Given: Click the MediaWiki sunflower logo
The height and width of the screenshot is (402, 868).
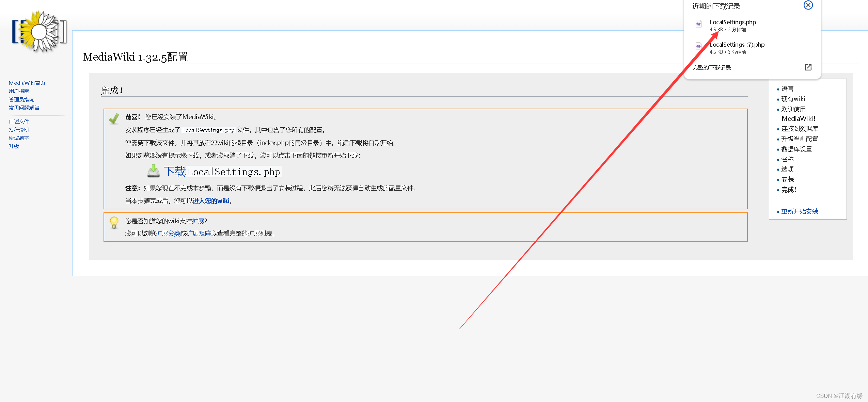Looking at the screenshot, I should click(x=39, y=32).
